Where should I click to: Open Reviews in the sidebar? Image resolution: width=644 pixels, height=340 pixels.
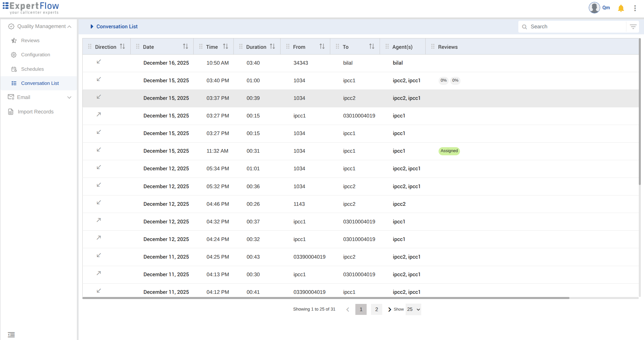pos(30,40)
